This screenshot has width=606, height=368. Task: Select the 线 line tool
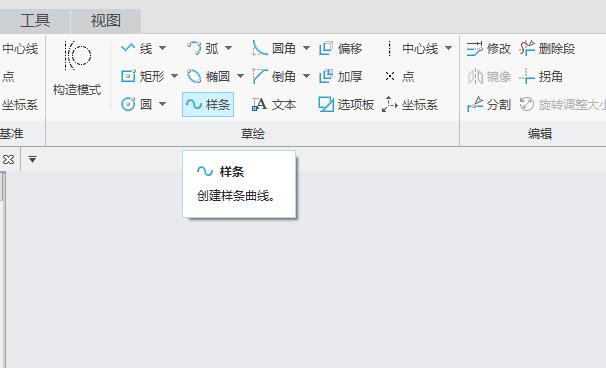pyautogui.click(x=136, y=49)
